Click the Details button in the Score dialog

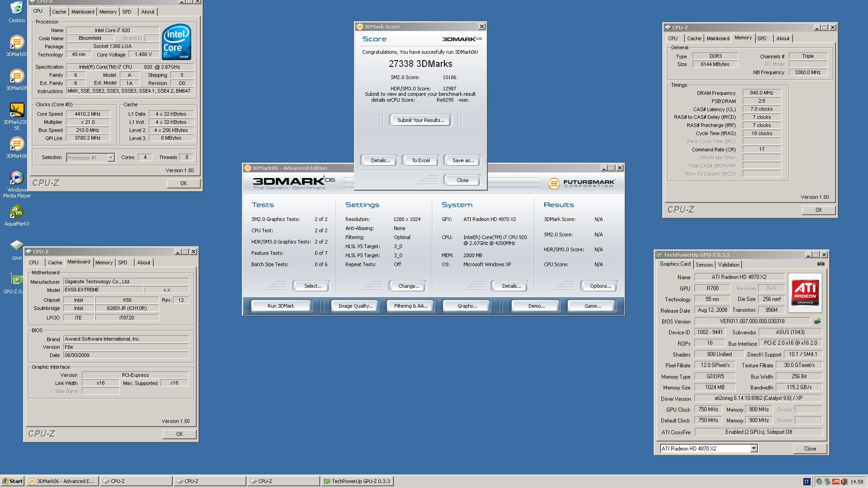pos(380,160)
